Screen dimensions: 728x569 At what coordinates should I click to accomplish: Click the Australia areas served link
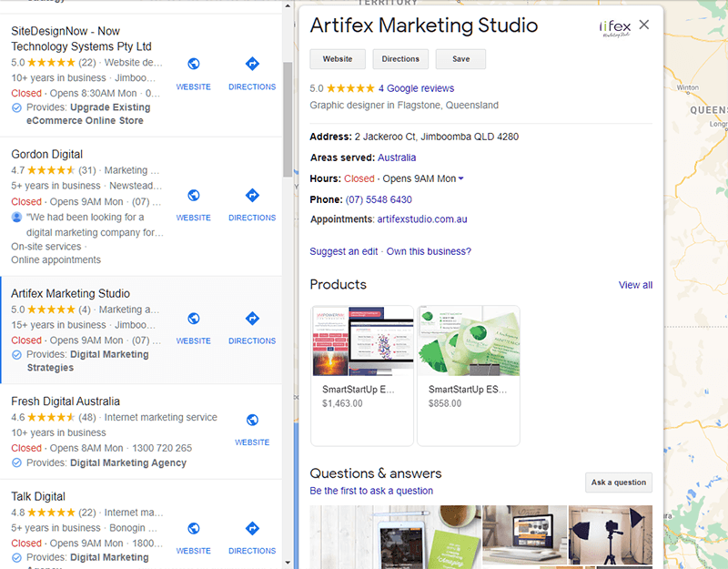397,157
